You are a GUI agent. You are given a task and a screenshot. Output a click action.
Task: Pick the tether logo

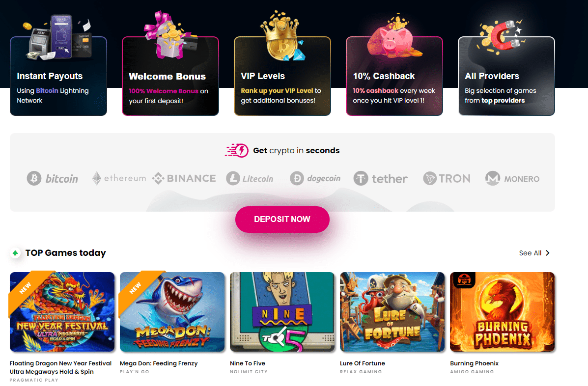380,178
